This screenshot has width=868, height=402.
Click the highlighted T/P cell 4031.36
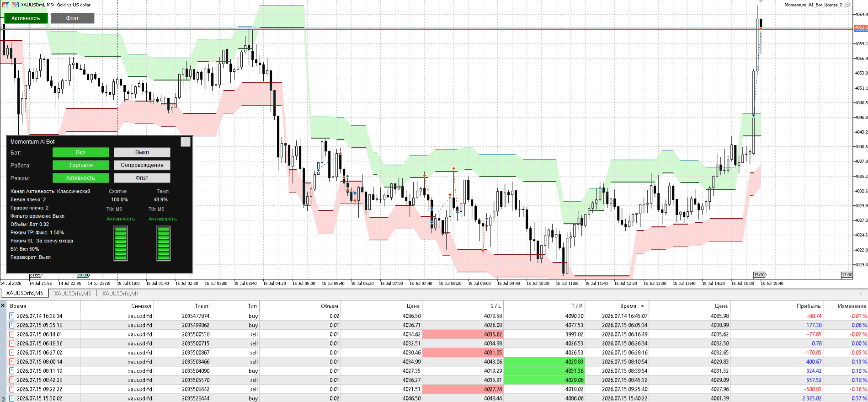[x=544, y=371]
